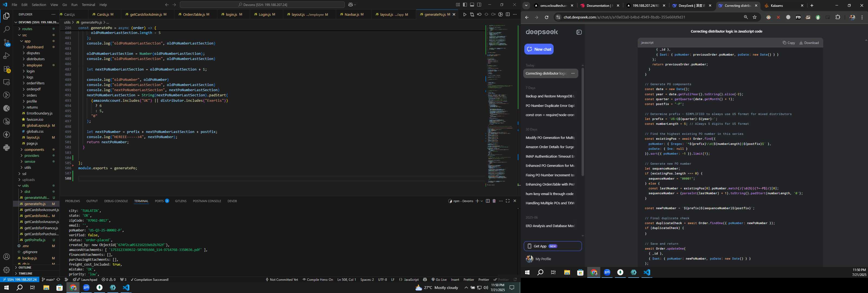Switch to the DEBUG CONSOLE tab
The width and height of the screenshot is (868, 293).
click(x=116, y=201)
